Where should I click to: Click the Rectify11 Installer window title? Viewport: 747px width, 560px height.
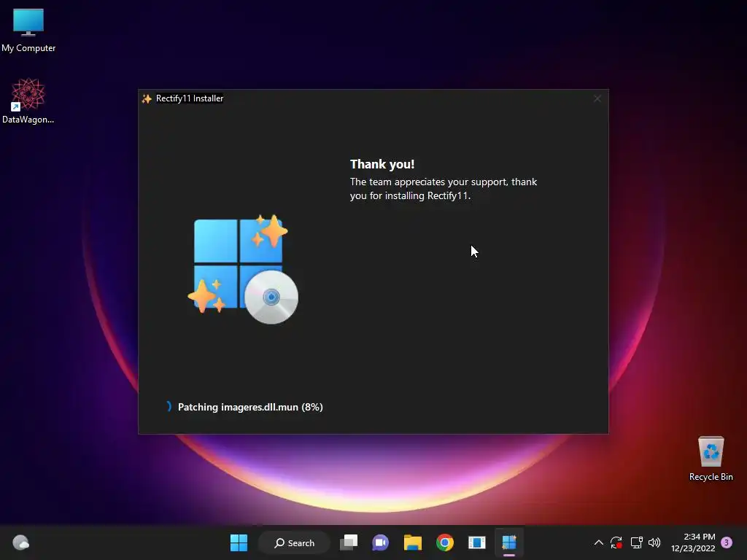190,98
